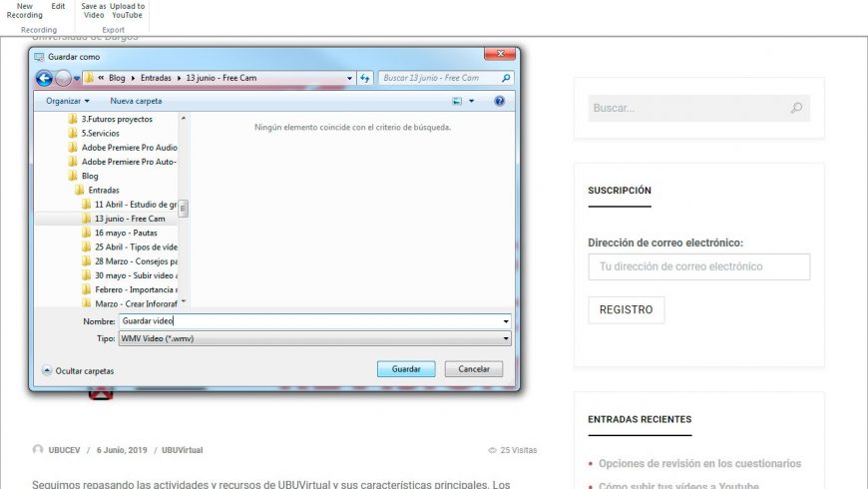Click Blog in the address bar breadcrumb
This screenshot has width=868, height=489.
click(117, 78)
